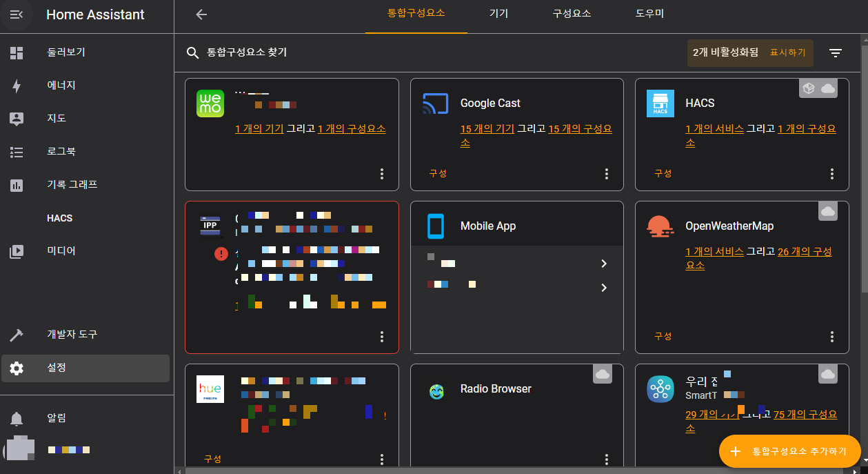Open OpenWeatherMap 1 개의 서비스 link
868x474 pixels.
pos(714,252)
